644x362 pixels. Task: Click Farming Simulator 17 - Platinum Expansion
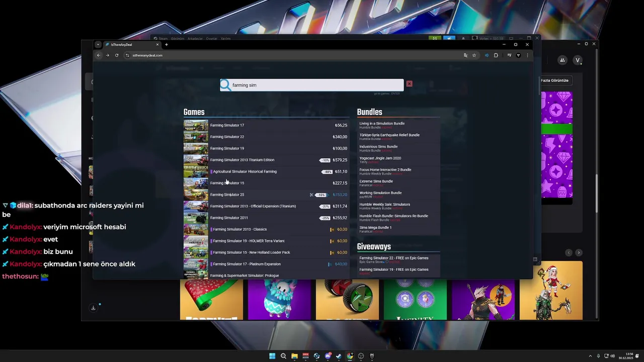click(x=247, y=264)
